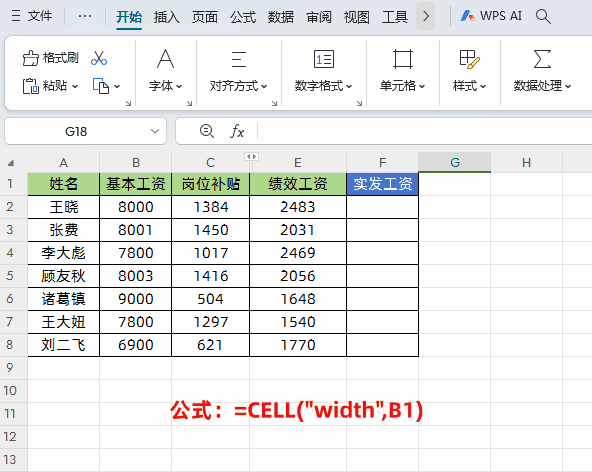Expand the copy dropdown arrow

(117, 86)
